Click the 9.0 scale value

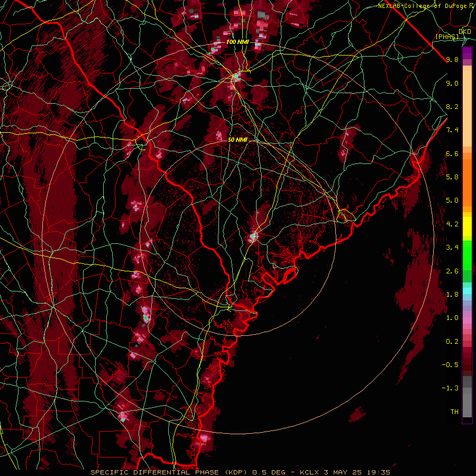tap(452, 83)
